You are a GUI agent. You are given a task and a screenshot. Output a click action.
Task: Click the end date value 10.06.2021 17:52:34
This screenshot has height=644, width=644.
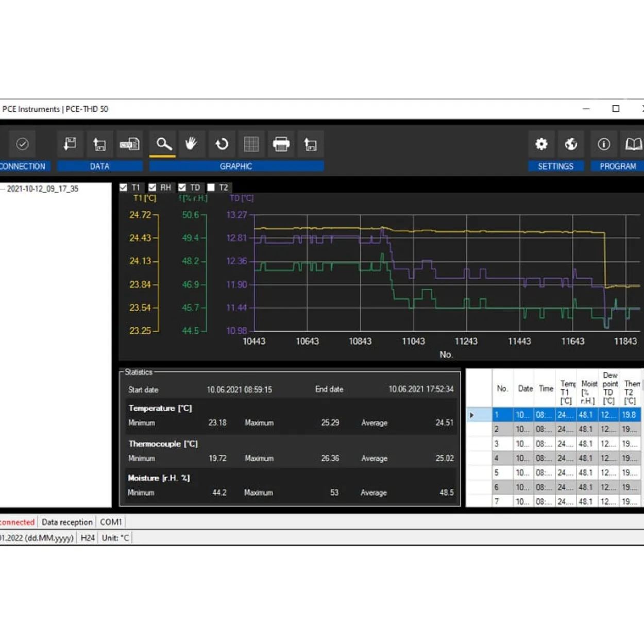tap(421, 389)
